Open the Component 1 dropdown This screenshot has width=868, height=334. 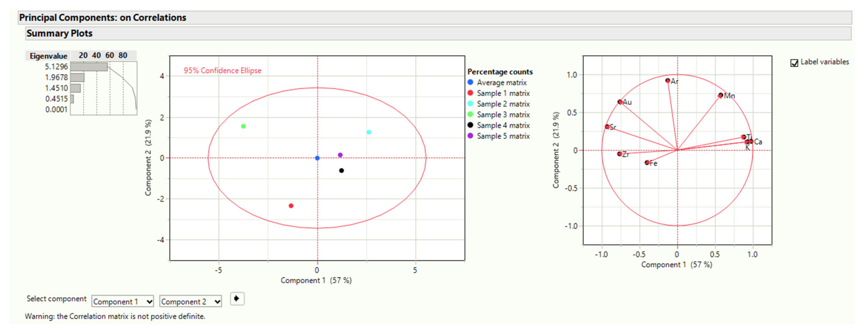click(122, 301)
